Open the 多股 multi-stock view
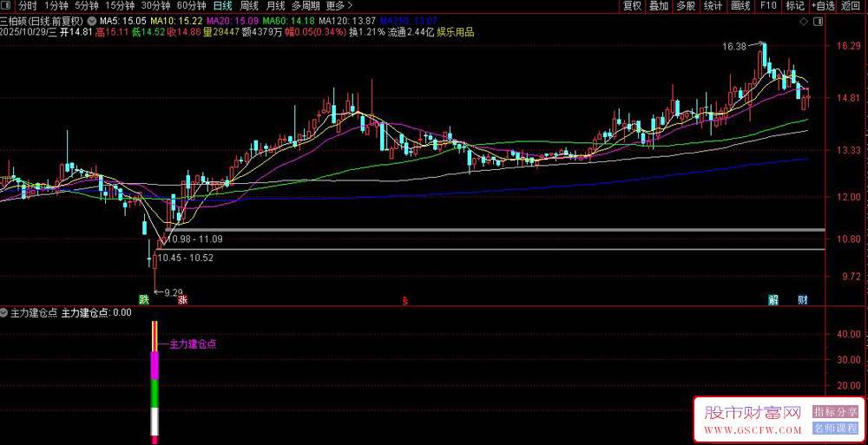The image size is (868, 445). coord(686,6)
